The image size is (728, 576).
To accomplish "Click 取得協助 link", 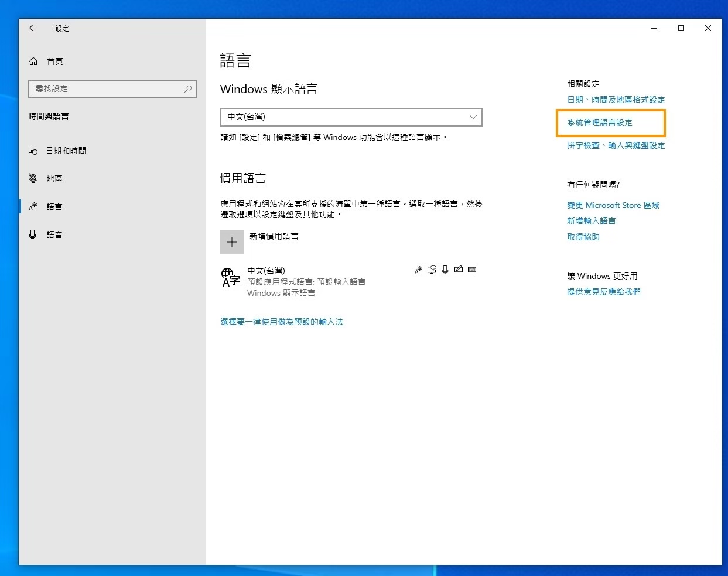I will click(583, 237).
